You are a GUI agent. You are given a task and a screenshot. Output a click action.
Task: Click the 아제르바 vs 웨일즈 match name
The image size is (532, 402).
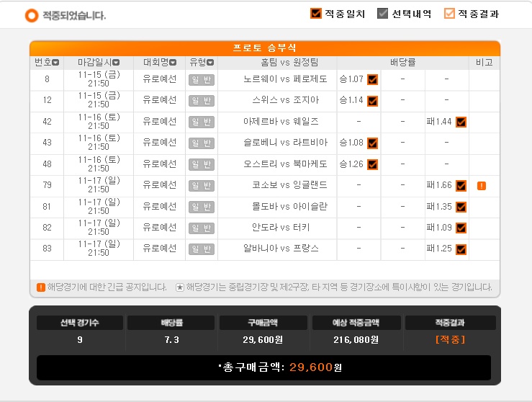click(x=281, y=122)
